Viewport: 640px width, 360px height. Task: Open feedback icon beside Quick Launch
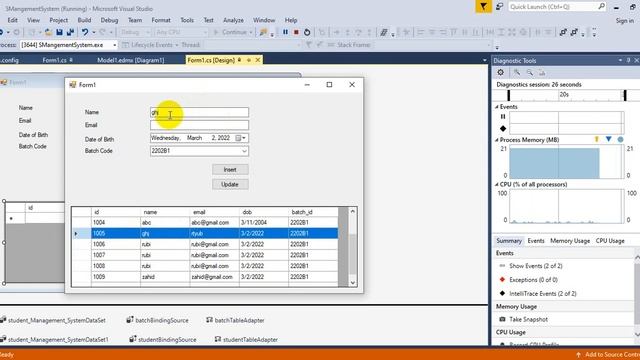point(499,7)
